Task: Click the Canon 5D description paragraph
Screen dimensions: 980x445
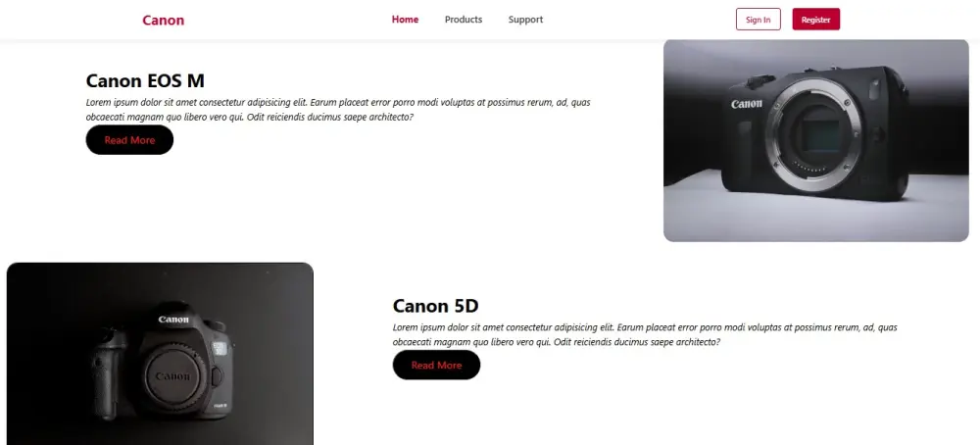Action: click(645, 334)
